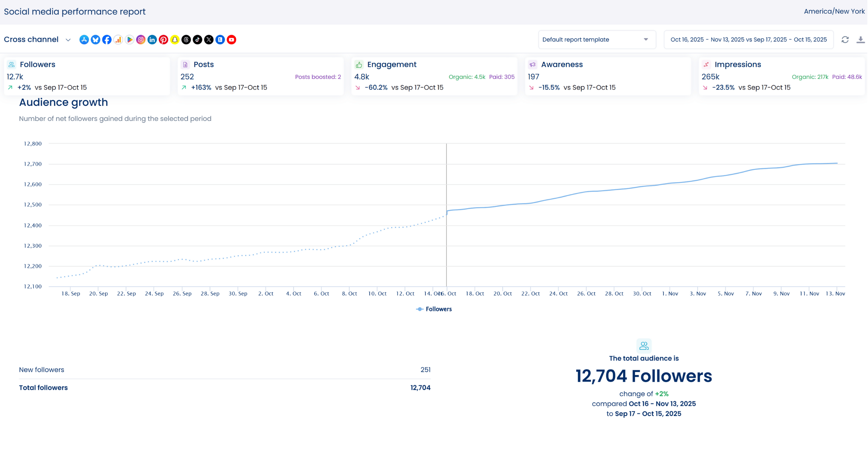Select the YouTube channel icon
Viewport: 868px width, 450px height.
tap(231, 40)
